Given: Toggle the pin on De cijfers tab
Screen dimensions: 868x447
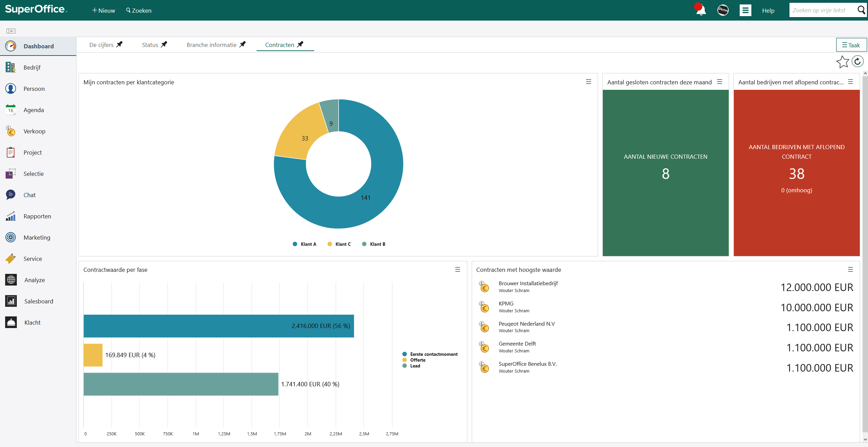Looking at the screenshot, I should pos(119,44).
